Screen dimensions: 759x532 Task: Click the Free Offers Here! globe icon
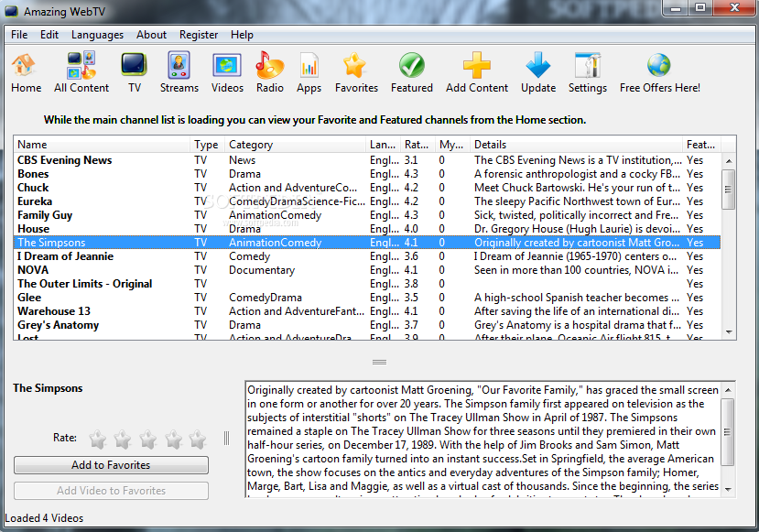pyautogui.click(x=659, y=65)
